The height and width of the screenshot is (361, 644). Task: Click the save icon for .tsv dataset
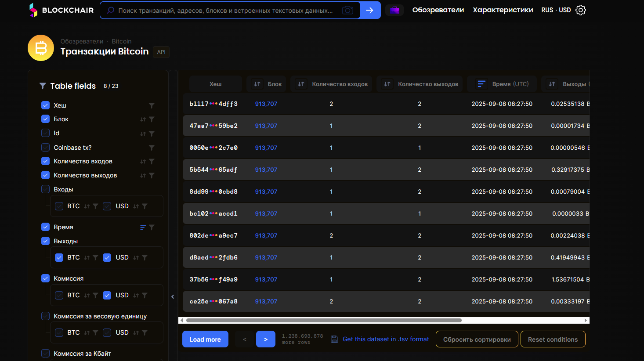pyautogui.click(x=334, y=339)
